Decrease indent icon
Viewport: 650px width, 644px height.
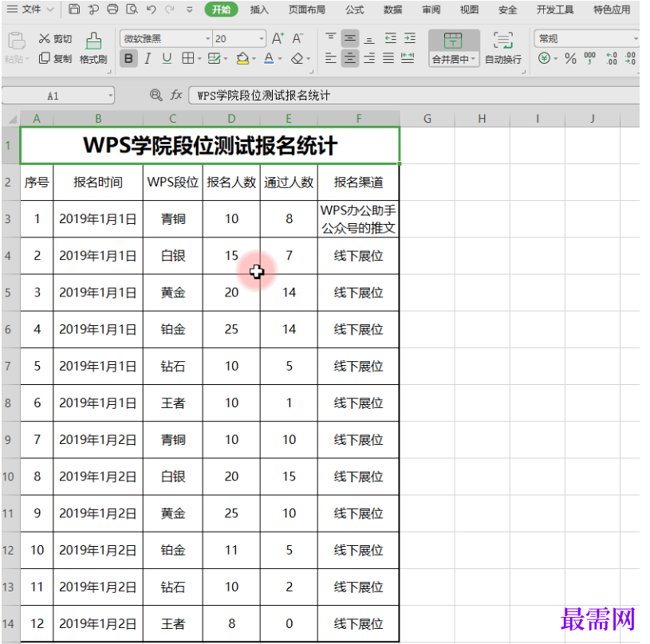click(391, 38)
